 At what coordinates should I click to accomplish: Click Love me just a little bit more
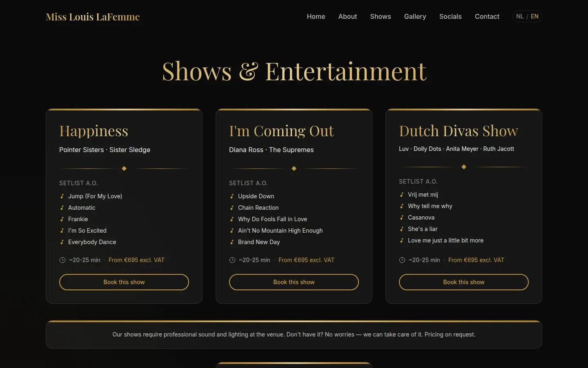tap(445, 240)
